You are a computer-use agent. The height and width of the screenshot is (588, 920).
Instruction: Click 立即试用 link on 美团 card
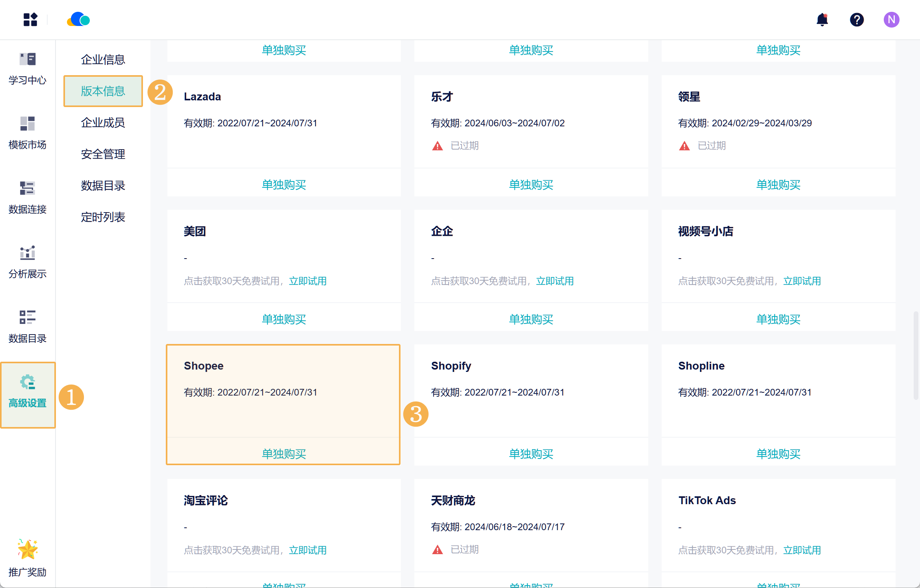pos(308,281)
